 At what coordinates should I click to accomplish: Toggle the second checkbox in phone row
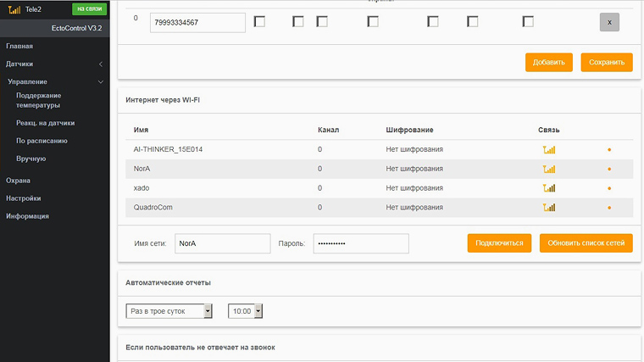pos(297,22)
